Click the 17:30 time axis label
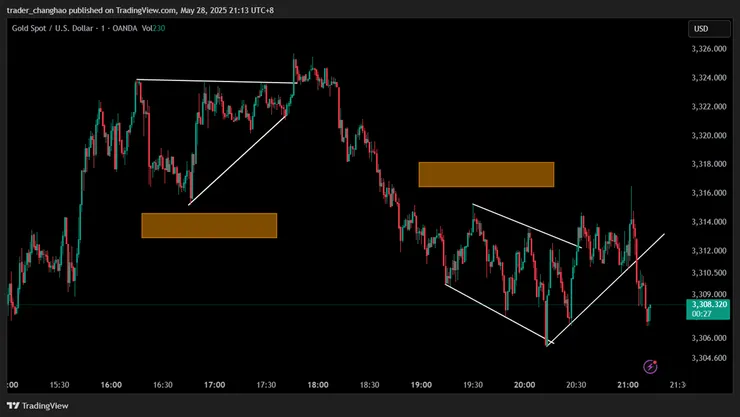The width and height of the screenshot is (740, 417). coord(266,385)
